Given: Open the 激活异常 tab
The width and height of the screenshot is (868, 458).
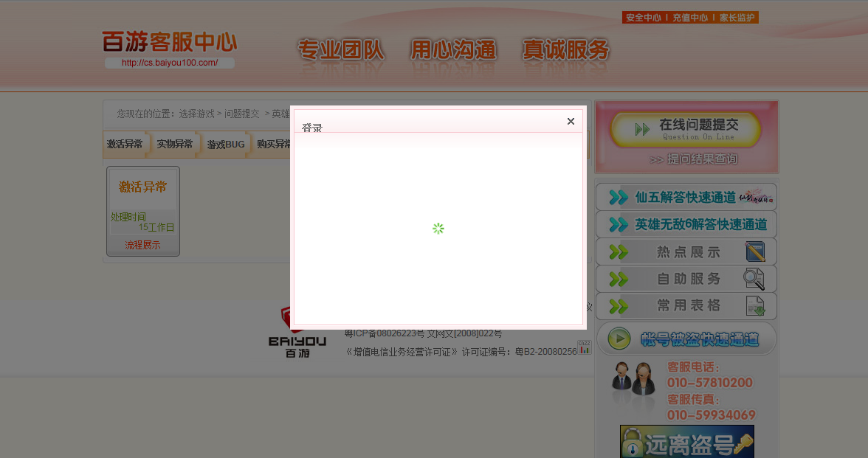Looking at the screenshot, I should tap(125, 145).
